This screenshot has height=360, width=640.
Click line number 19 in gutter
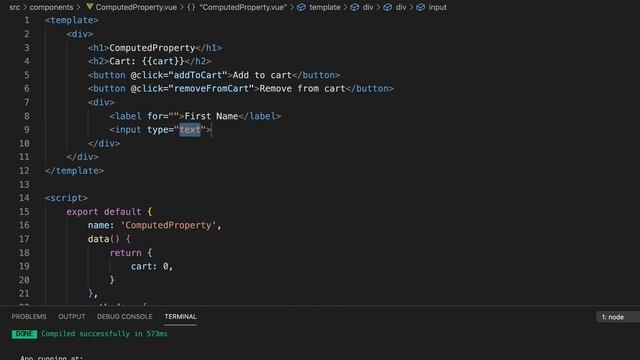pyautogui.click(x=24, y=266)
